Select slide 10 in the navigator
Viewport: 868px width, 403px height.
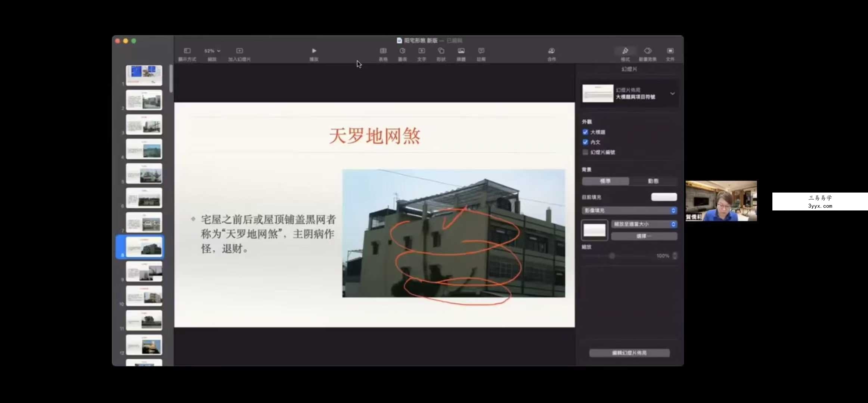144,296
